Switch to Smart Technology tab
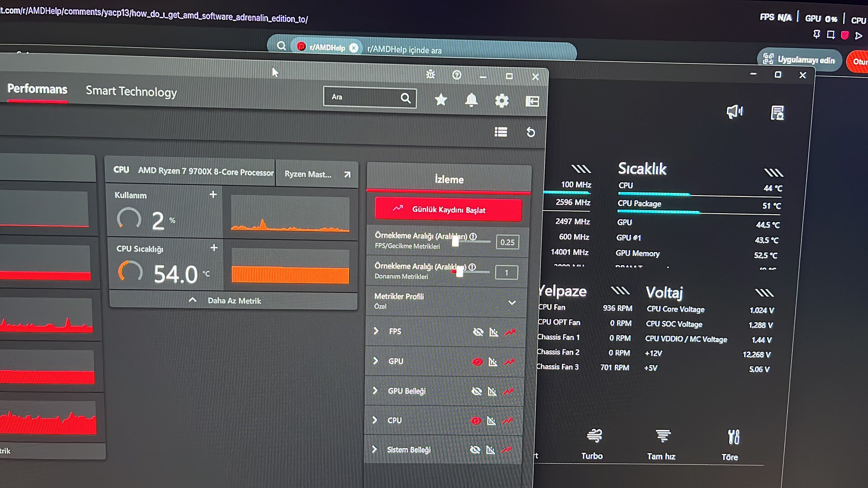 click(x=131, y=92)
